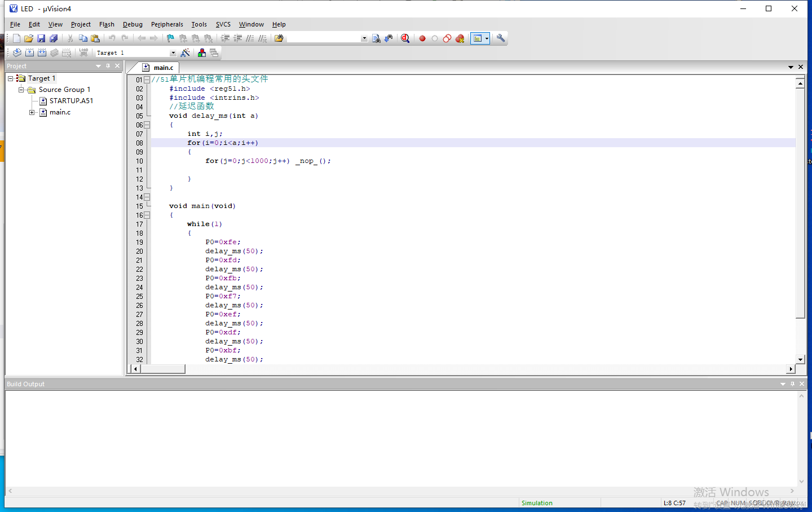Viewport: 812px width, 512px height.
Task: Cut selection with scissors icon
Action: [70, 38]
